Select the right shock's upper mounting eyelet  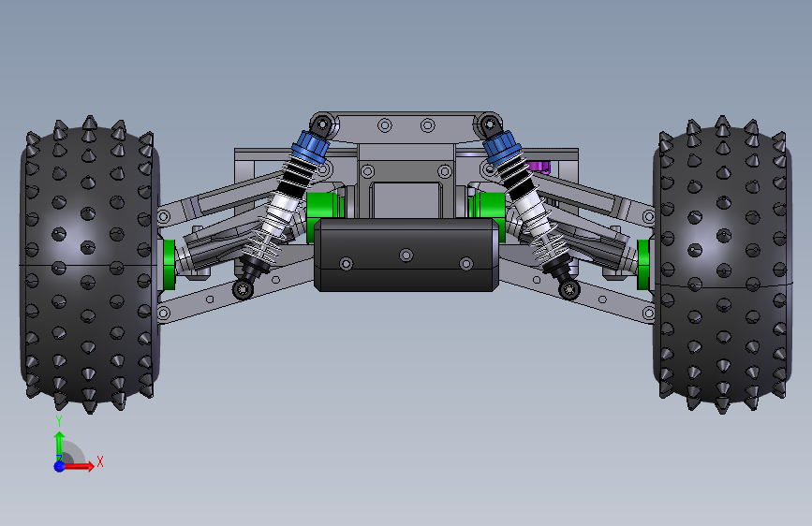pyautogui.click(x=488, y=124)
